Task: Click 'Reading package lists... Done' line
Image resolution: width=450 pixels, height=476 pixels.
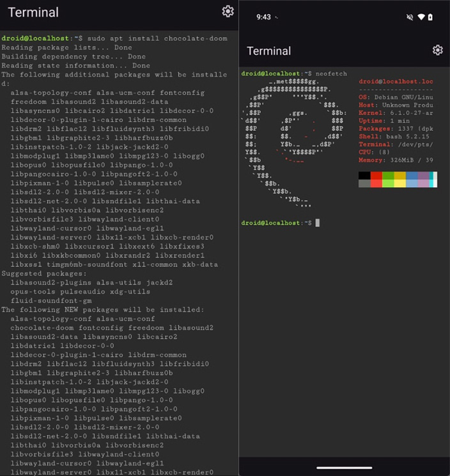Action: (x=67, y=47)
